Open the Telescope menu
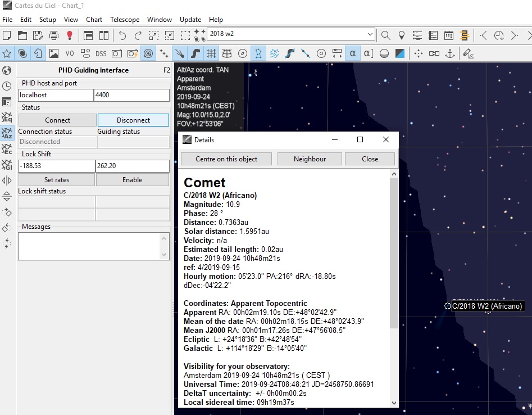 coord(125,19)
